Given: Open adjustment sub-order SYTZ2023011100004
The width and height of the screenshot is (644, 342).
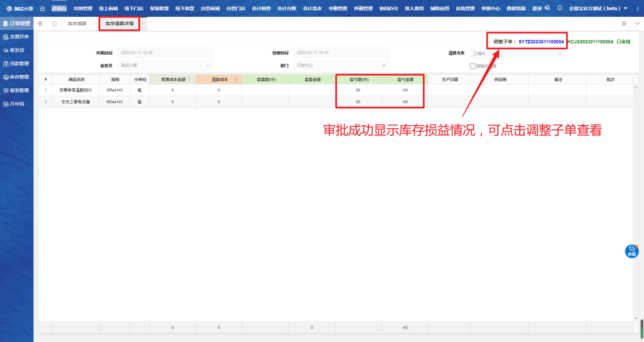Looking at the screenshot, I should (x=541, y=42).
